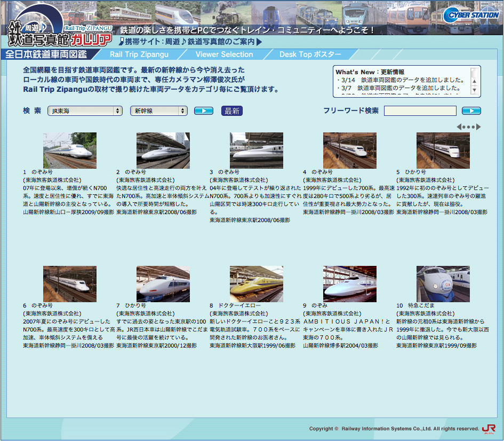
Task: Open thumbnail 5 ひかり号 300系 photo
Action: pos(443,151)
